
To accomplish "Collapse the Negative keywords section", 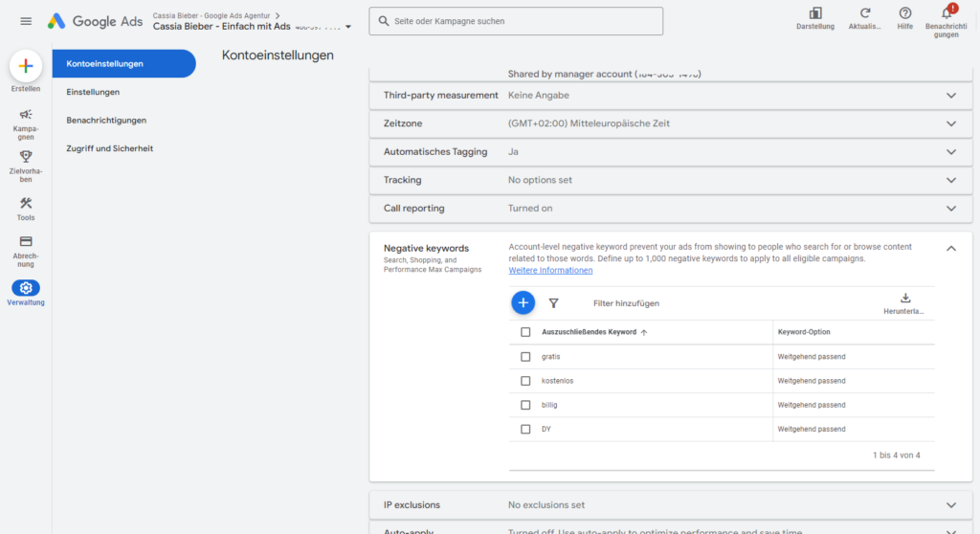I will (951, 249).
